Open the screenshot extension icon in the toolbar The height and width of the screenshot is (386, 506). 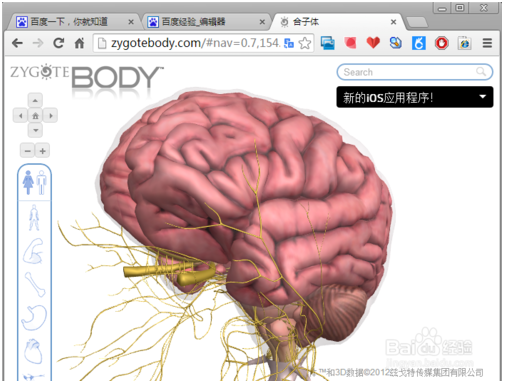click(x=328, y=43)
